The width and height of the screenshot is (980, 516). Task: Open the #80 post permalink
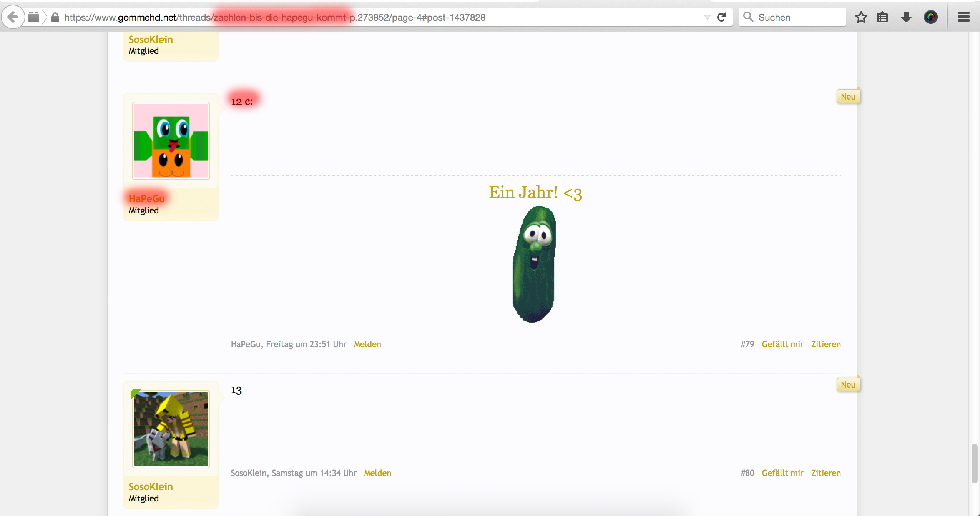[747, 473]
